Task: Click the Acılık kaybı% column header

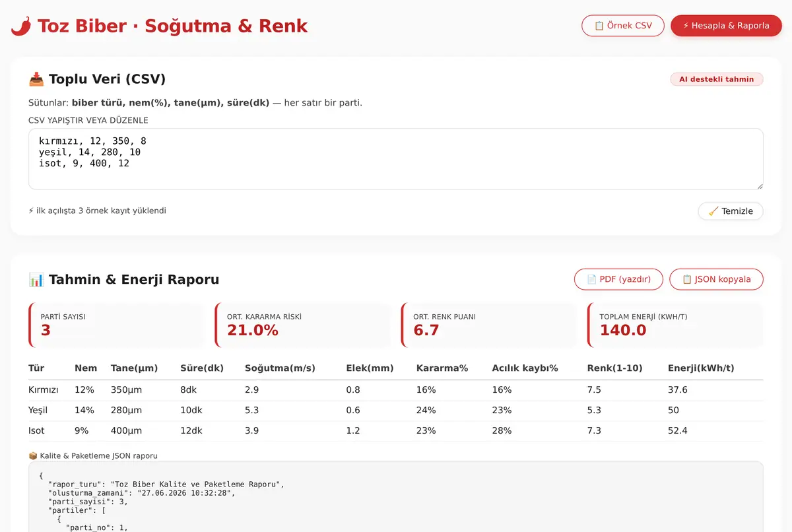Action: (x=525, y=368)
